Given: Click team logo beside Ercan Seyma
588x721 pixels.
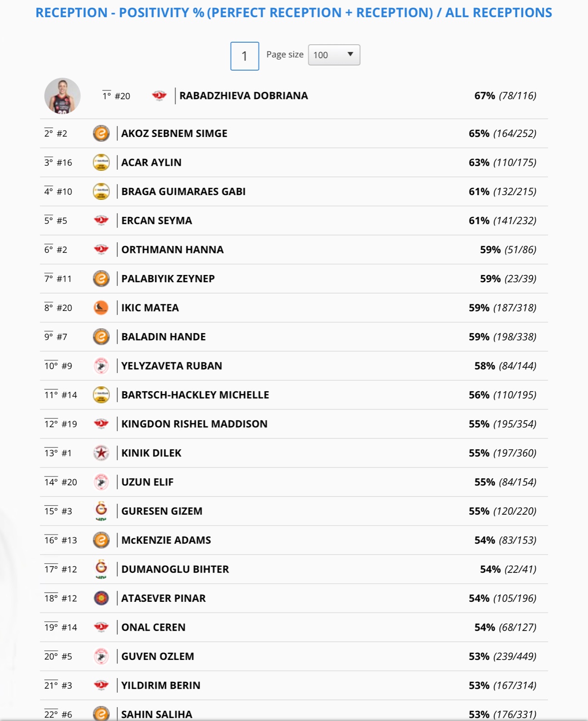Looking at the screenshot, I should [x=101, y=221].
